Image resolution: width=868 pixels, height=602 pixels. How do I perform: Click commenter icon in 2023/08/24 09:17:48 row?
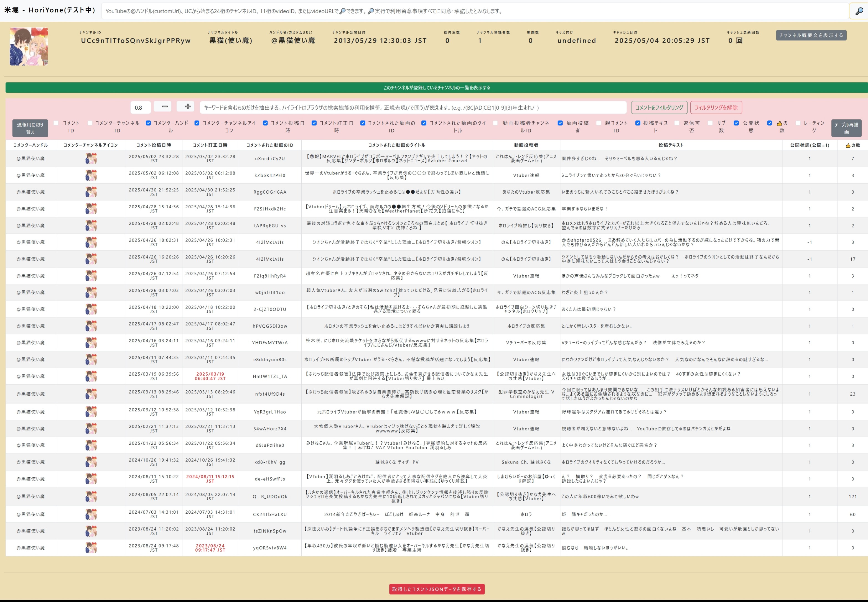click(91, 548)
